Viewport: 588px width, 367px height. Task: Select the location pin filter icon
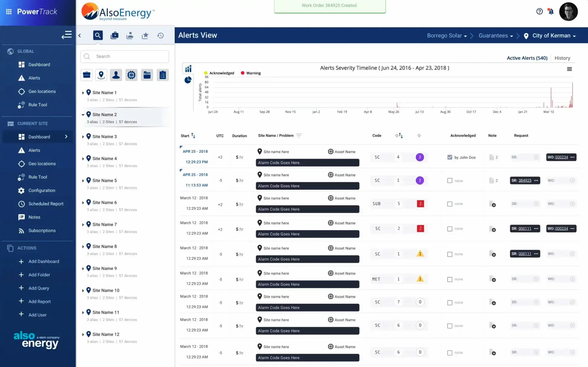[101, 75]
